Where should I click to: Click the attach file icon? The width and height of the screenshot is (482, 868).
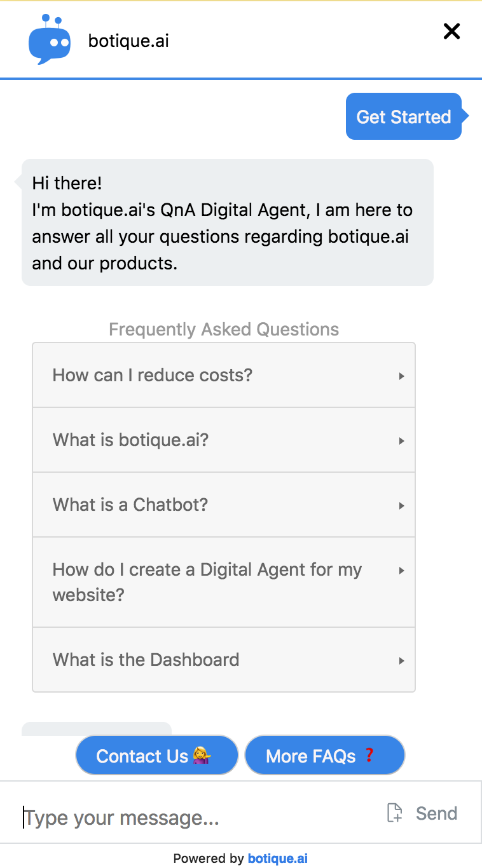click(395, 813)
